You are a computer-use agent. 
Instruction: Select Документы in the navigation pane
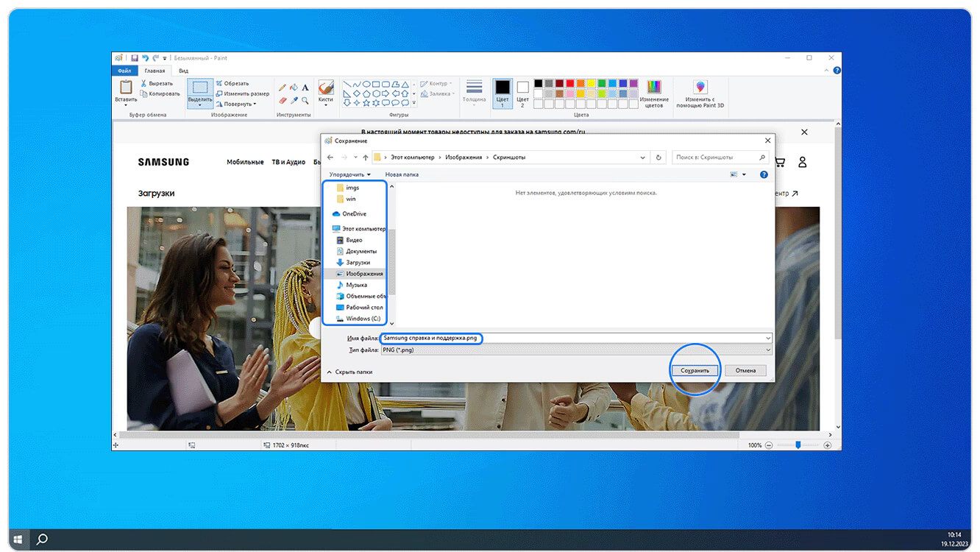(361, 252)
